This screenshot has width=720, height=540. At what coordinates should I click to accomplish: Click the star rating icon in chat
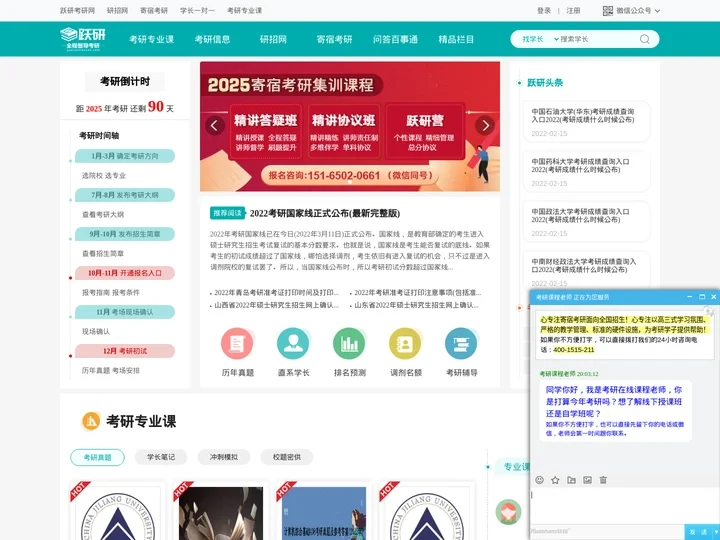(x=555, y=480)
